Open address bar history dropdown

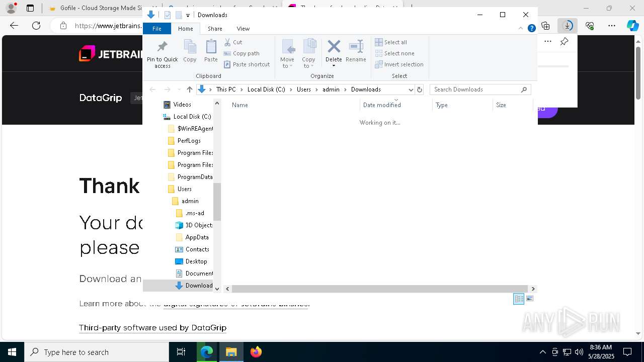point(411,89)
